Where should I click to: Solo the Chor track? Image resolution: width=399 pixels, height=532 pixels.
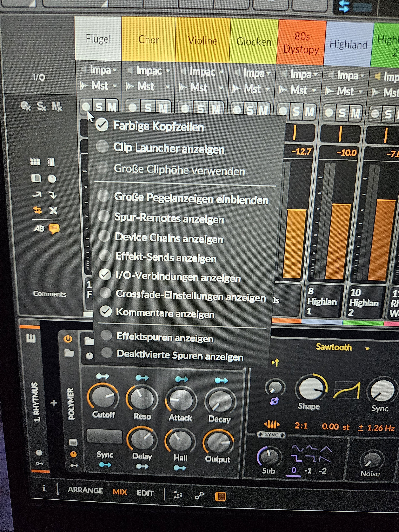[x=148, y=108]
